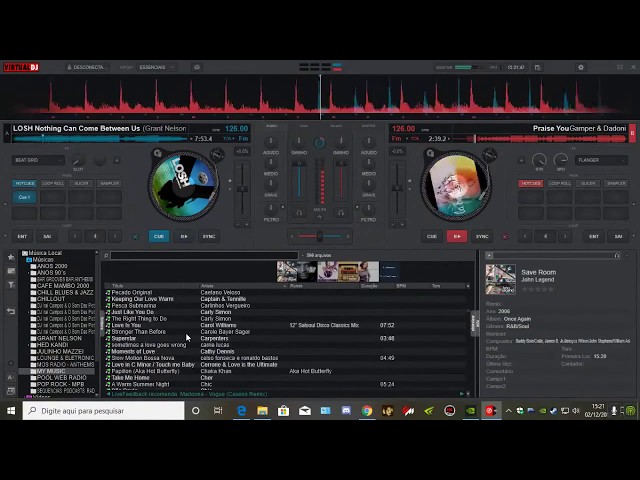Viewport: 640px width, 480px height.
Task: Open browser favorites star icon
Action: coord(11,257)
